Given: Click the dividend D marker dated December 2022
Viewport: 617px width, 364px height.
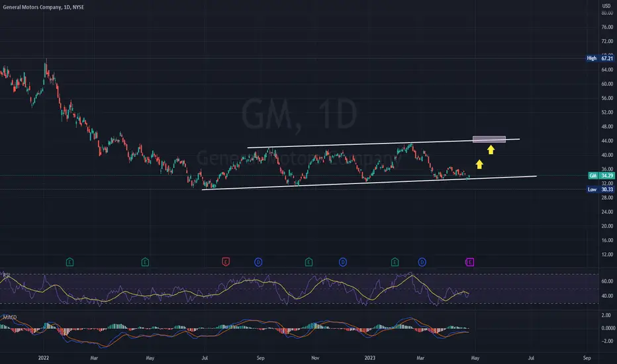Looking at the screenshot, I should pyautogui.click(x=343, y=262).
